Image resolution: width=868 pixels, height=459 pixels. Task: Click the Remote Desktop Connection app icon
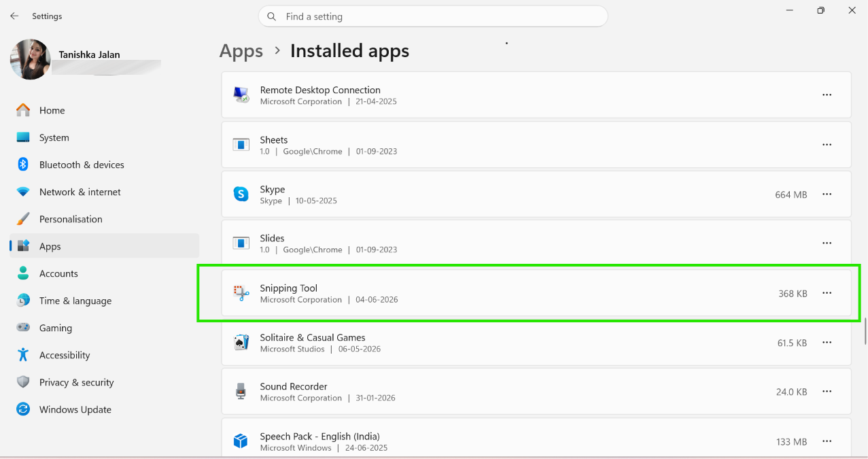241,95
